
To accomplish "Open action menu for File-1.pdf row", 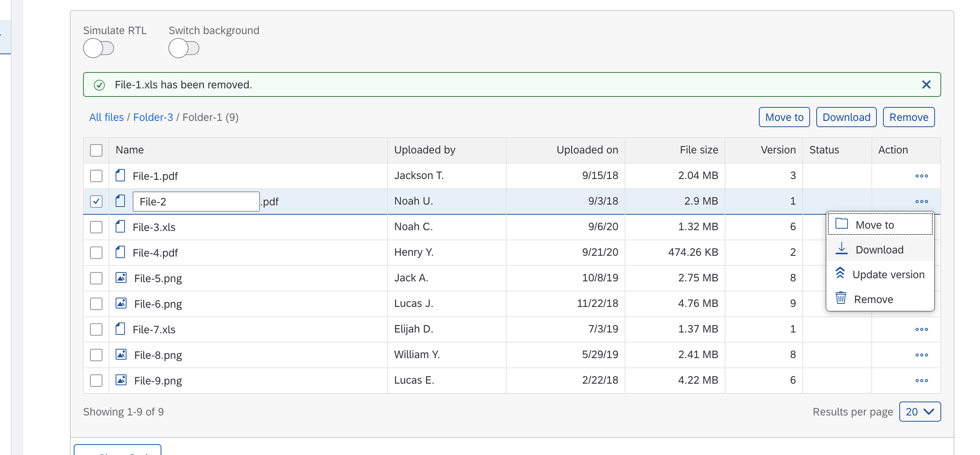I will click(x=921, y=176).
